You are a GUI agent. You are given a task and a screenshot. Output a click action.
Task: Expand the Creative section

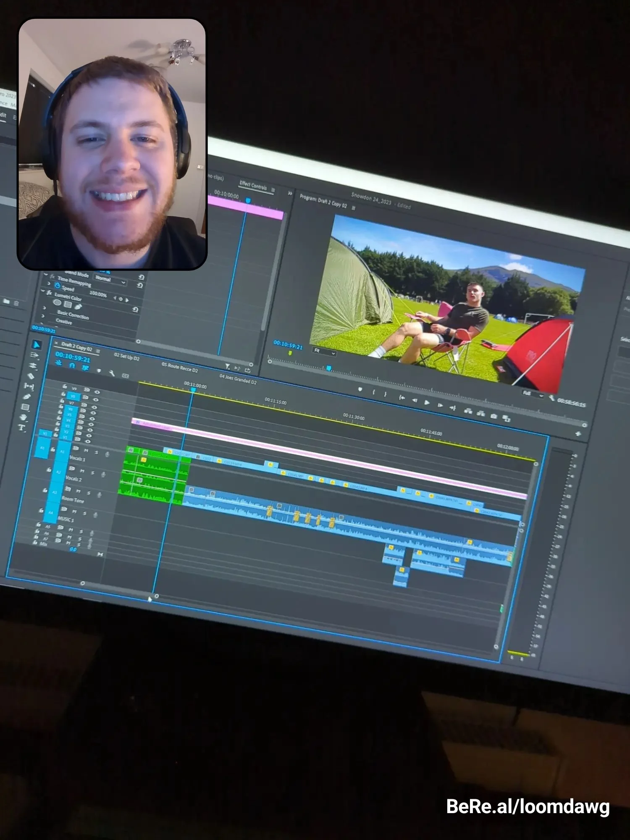pos(43,315)
